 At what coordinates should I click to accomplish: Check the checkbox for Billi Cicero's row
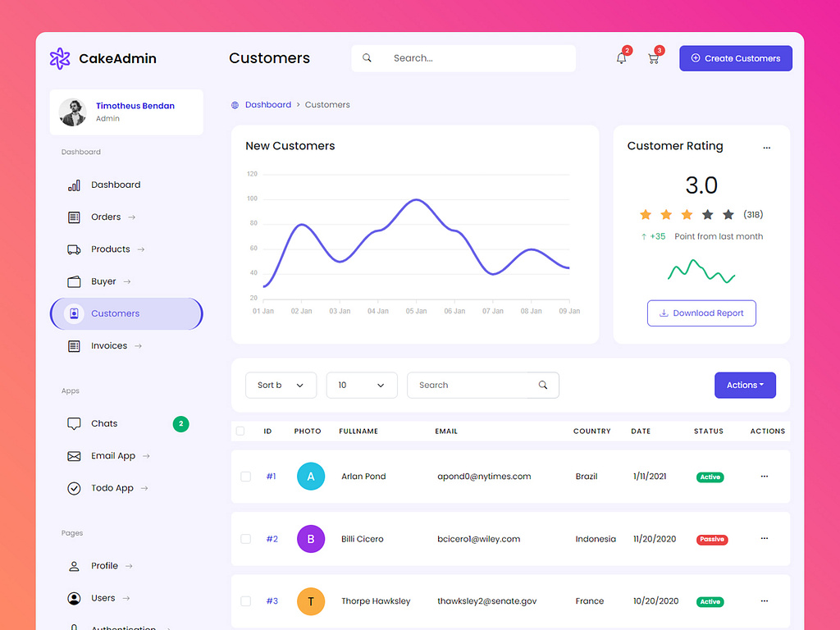tap(245, 539)
